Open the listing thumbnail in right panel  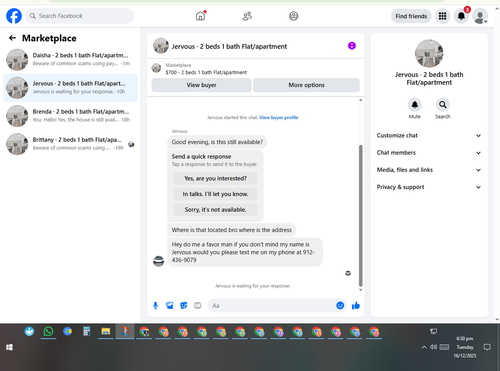click(x=429, y=53)
